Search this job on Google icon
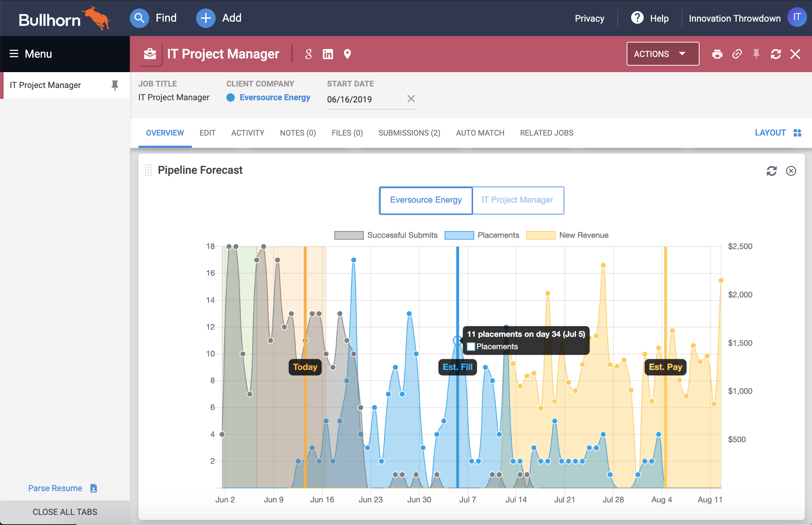Image resolution: width=812 pixels, height=525 pixels. (308, 54)
